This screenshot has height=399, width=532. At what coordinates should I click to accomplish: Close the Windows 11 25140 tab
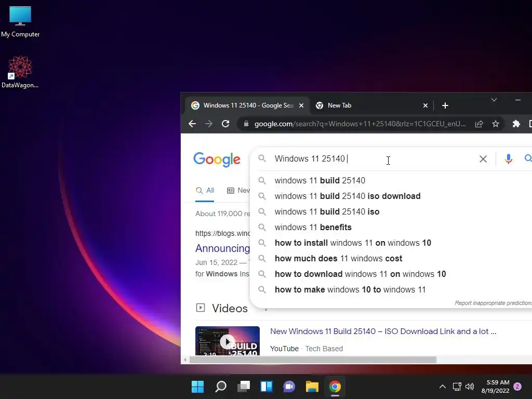(x=301, y=105)
